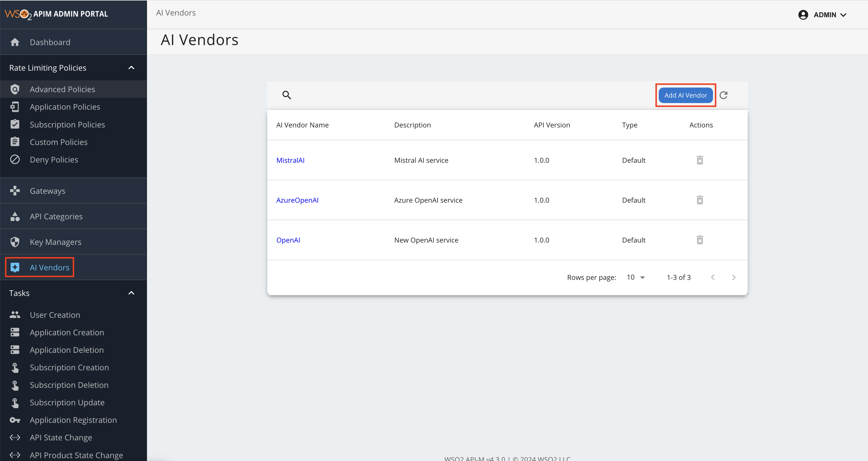Click the API Version column header

point(552,125)
